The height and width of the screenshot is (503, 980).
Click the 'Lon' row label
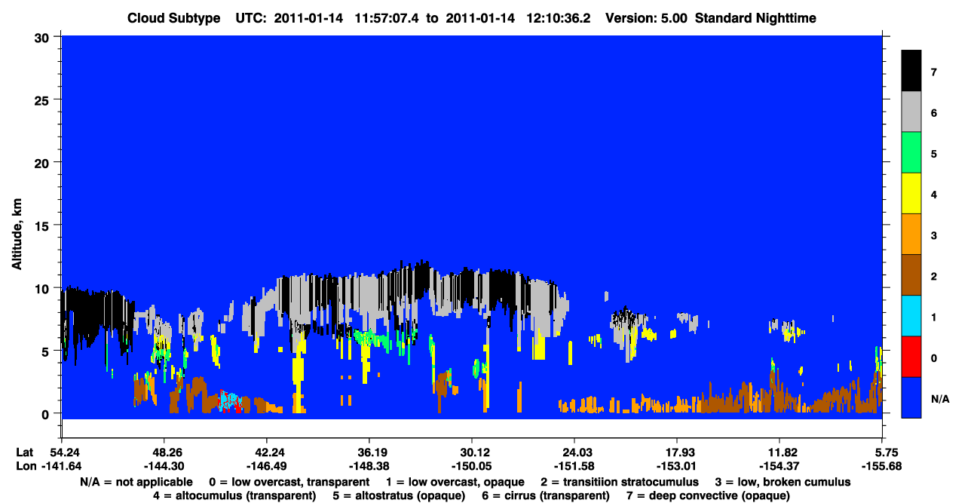[25, 466]
